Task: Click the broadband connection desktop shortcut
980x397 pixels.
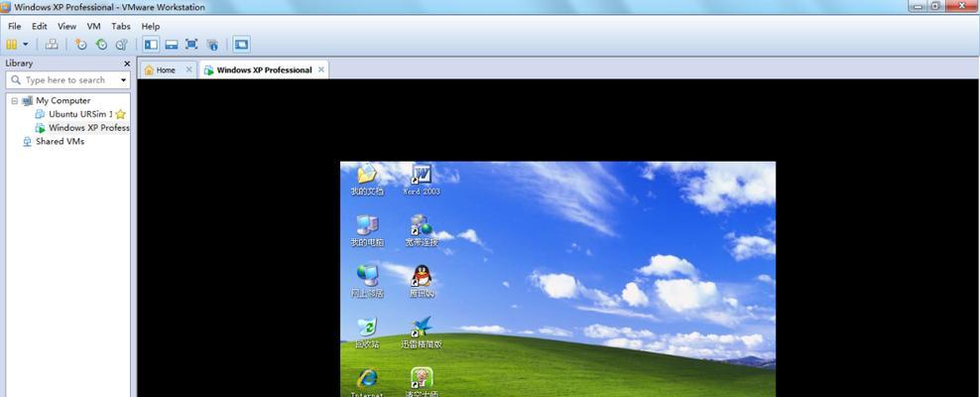Action: tap(422, 230)
